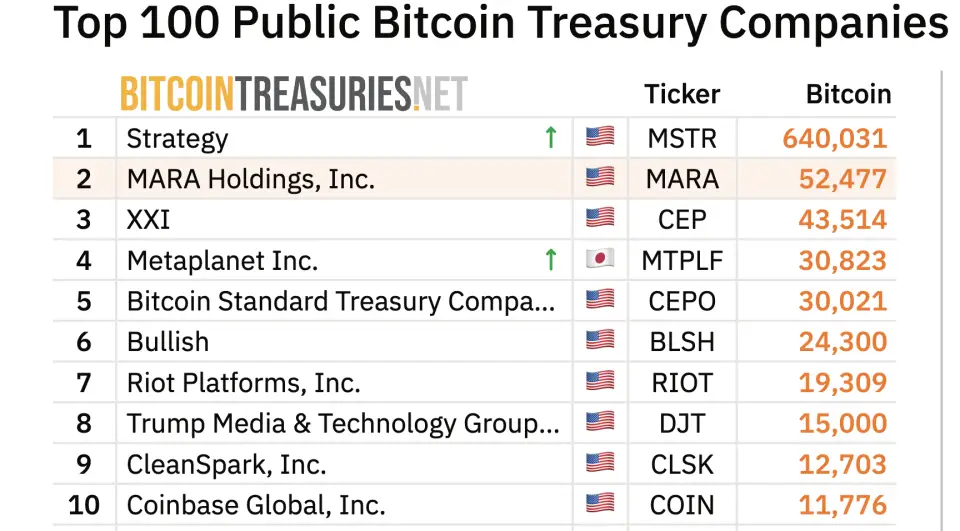Open the Strategy company link
This screenshot has width=960, height=531.
(x=177, y=138)
